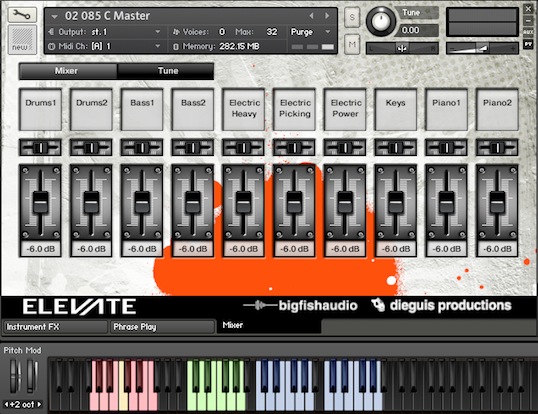Click the Drums2 volume fader
Image resolution: width=538 pixels, height=414 pixels.
pos(91,202)
